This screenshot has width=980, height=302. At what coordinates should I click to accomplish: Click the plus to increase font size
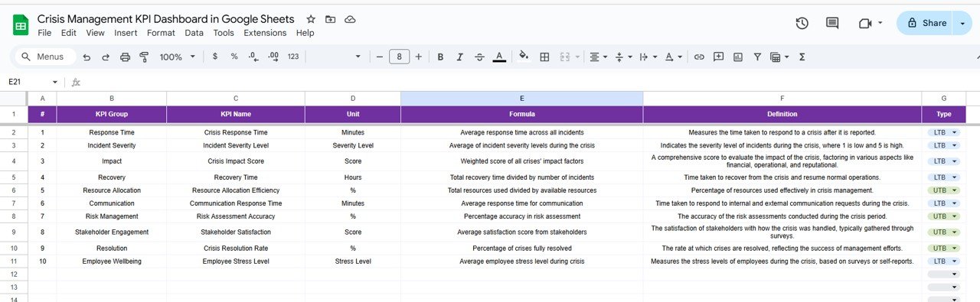coord(419,57)
